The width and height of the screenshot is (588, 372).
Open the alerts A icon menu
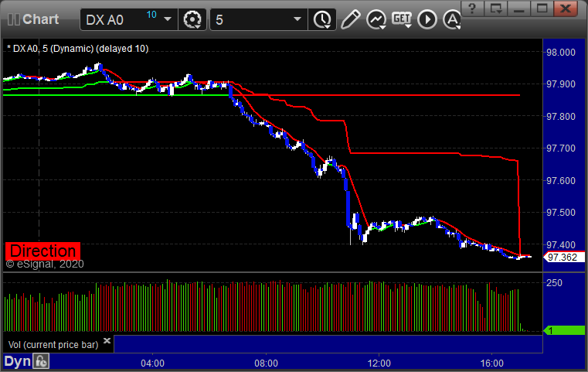[x=452, y=19]
